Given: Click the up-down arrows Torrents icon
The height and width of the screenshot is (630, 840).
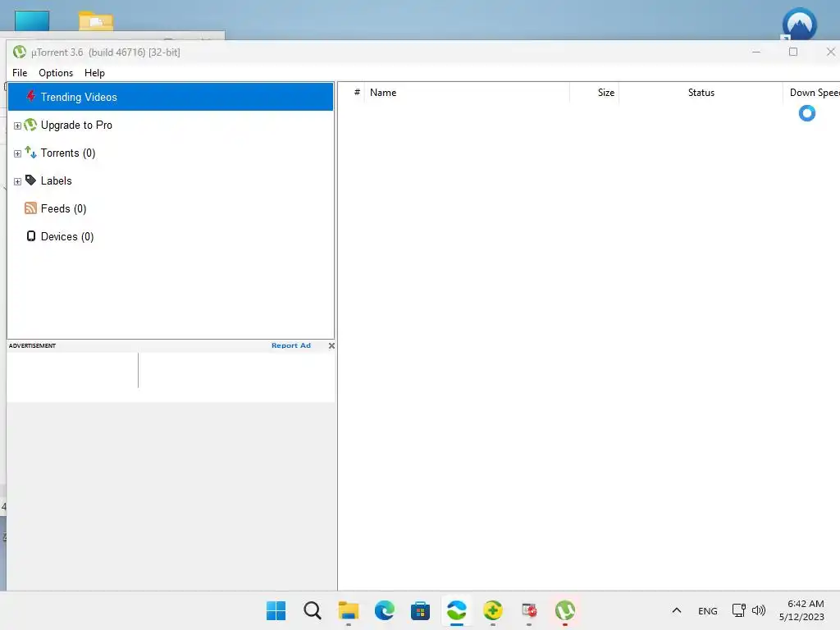Looking at the screenshot, I should (x=31, y=153).
